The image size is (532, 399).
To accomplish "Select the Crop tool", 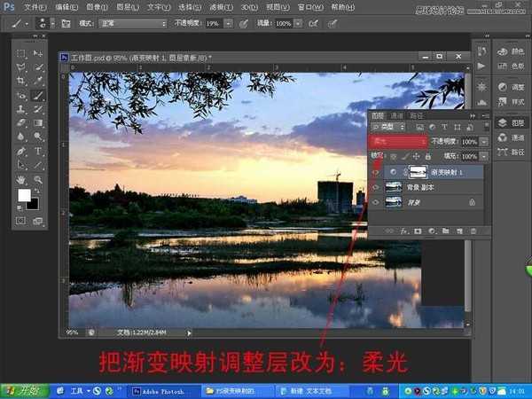I will point(21,81).
